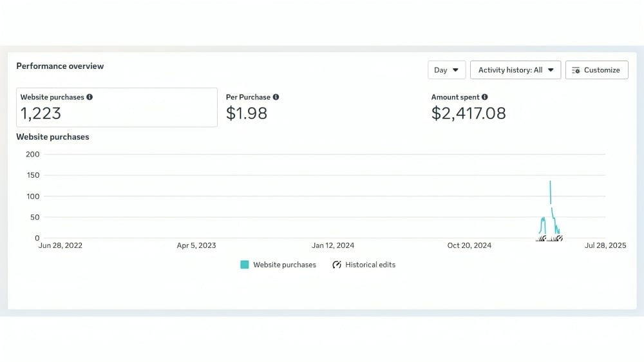Select the Amount spent $2,417.08 metric
Viewport: 644px width, 362px height.
tap(468, 108)
